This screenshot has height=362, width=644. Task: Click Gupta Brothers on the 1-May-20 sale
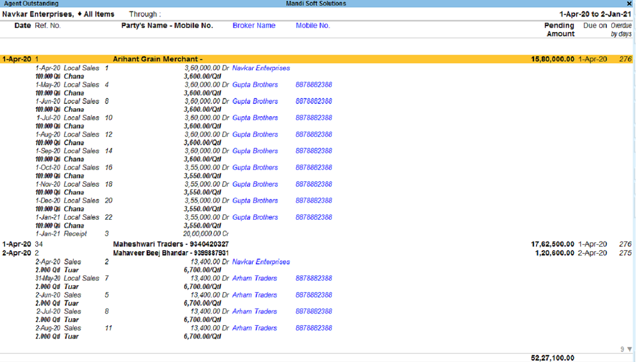pos(255,85)
